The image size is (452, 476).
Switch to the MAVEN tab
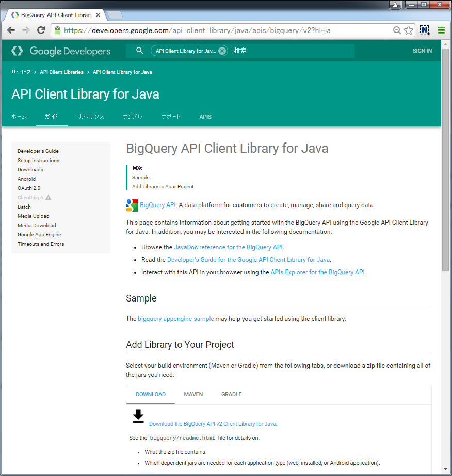[193, 394]
